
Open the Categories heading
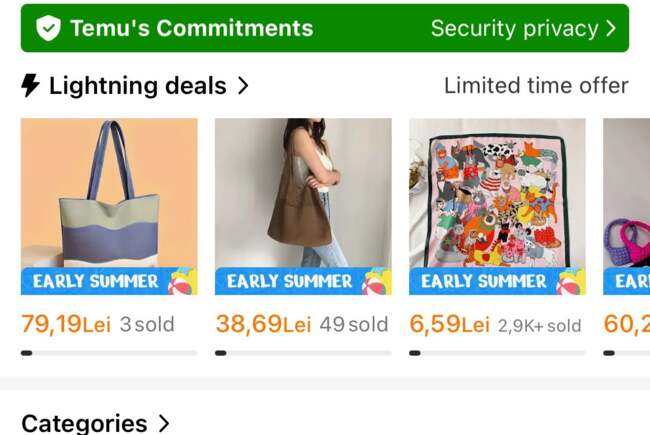(84, 424)
